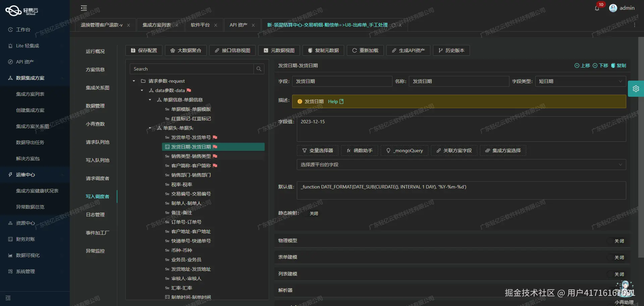644x306 pixels.
Task: Click the Help link in description
Action: pyautogui.click(x=332, y=101)
